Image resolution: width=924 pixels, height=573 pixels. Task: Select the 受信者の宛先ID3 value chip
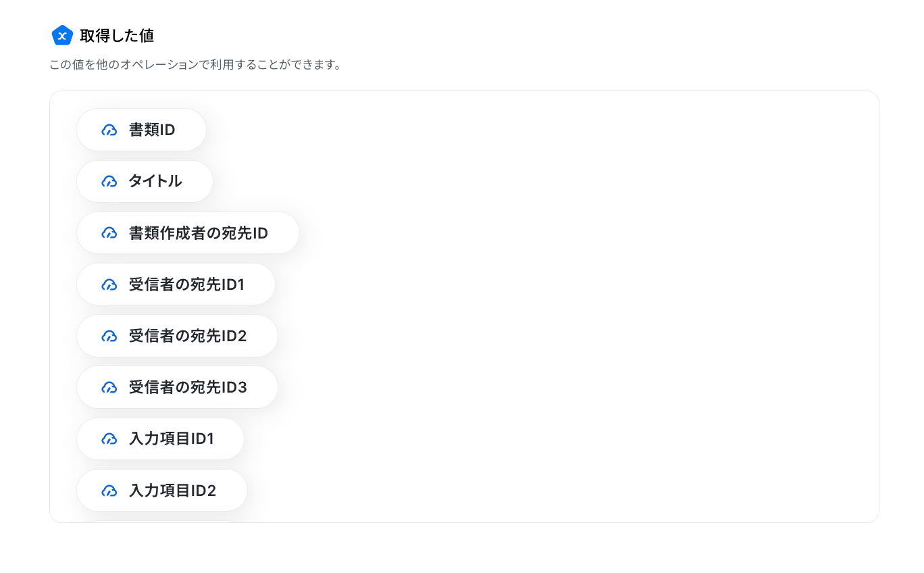[x=177, y=387]
